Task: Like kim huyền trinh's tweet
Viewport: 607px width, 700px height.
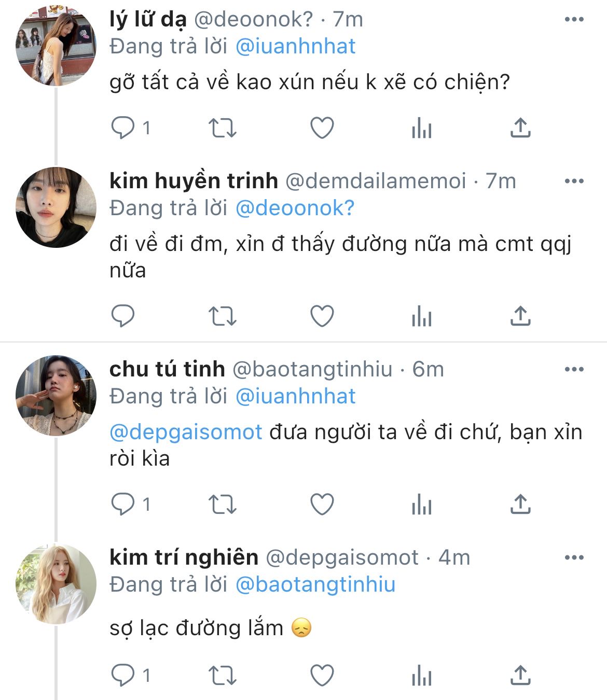Action: tap(322, 316)
